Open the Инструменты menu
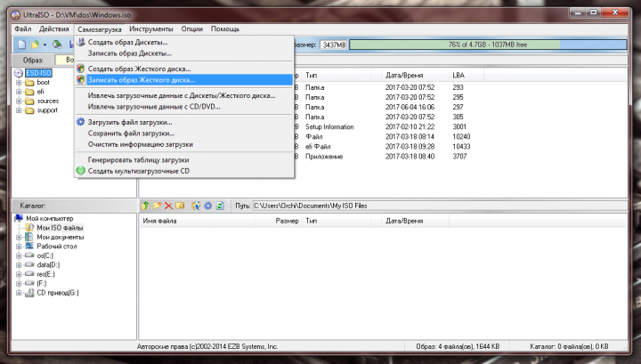Viewport: 641px width, 364px height. tap(150, 29)
